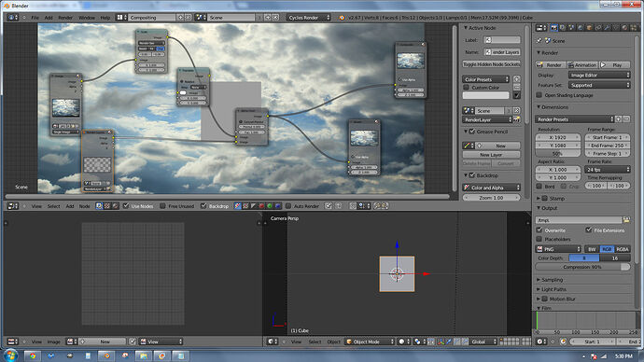The image size is (644, 362).
Task: Toggle Backdrop checkbox in node header
Action: pyautogui.click(x=203, y=206)
